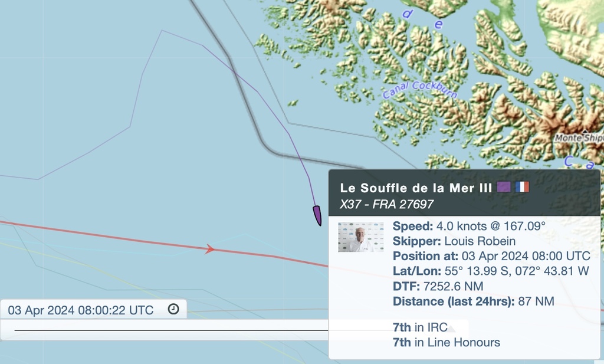604x364 pixels.
Task: Click the red arrowhead on the route line
Action: point(209,249)
